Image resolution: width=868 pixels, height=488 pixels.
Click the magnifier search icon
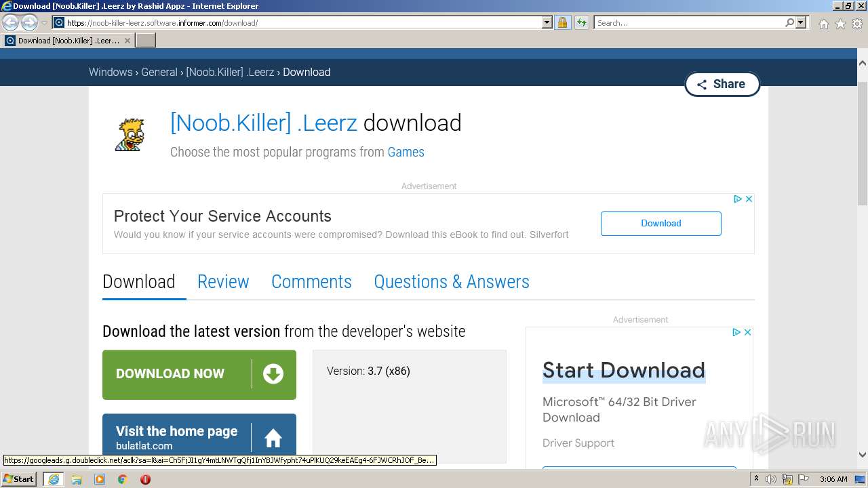[789, 22]
